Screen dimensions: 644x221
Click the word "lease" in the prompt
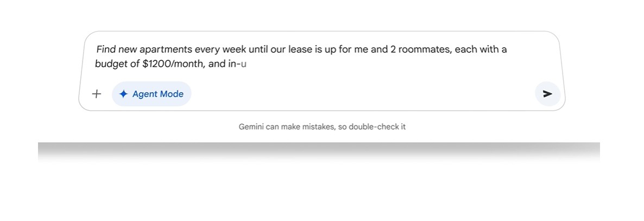pyautogui.click(x=300, y=50)
